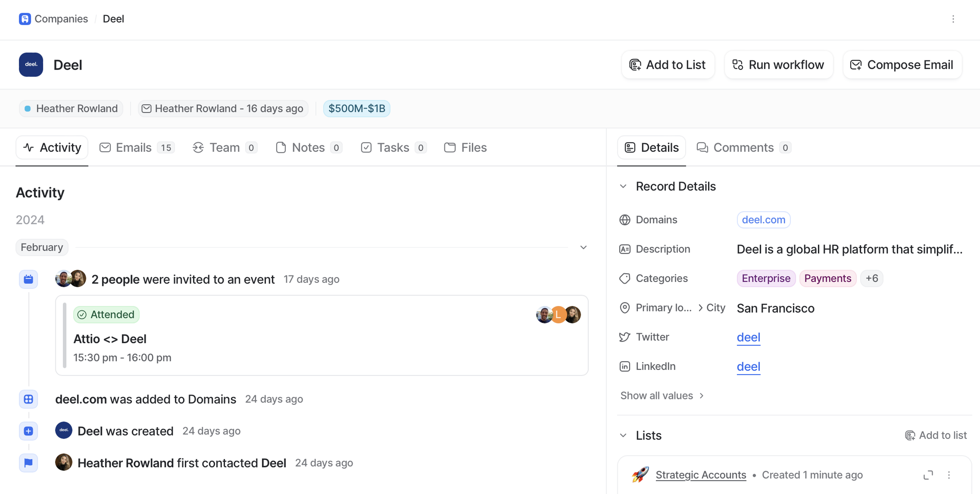980x494 pixels.
Task: Click the Deel company logo avatar
Action: [31, 65]
